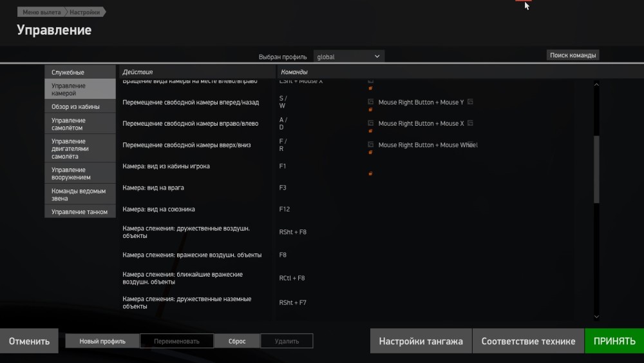Click the gray icon right of Mouse Right Button + Mouse X
The image size is (644, 363).
coord(470,123)
